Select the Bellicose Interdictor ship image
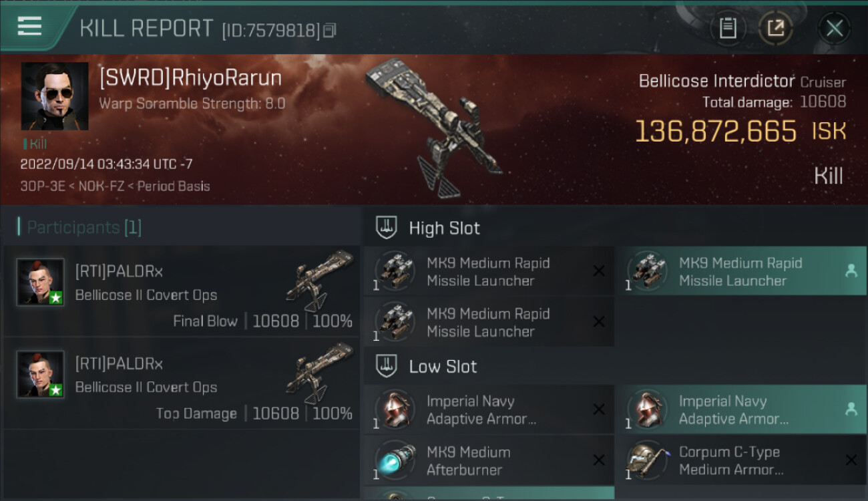Viewport: 868px width, 501px height. 434,127
